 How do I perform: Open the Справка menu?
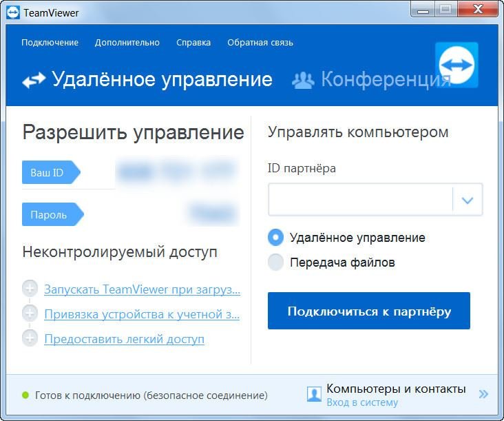pyautogui.click(x=193, y=43)
